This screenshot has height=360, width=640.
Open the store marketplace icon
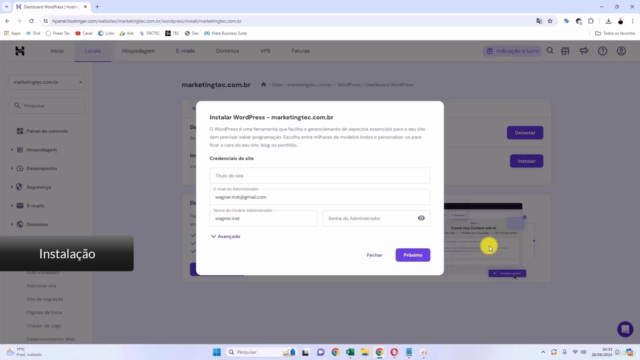[565, 51]
